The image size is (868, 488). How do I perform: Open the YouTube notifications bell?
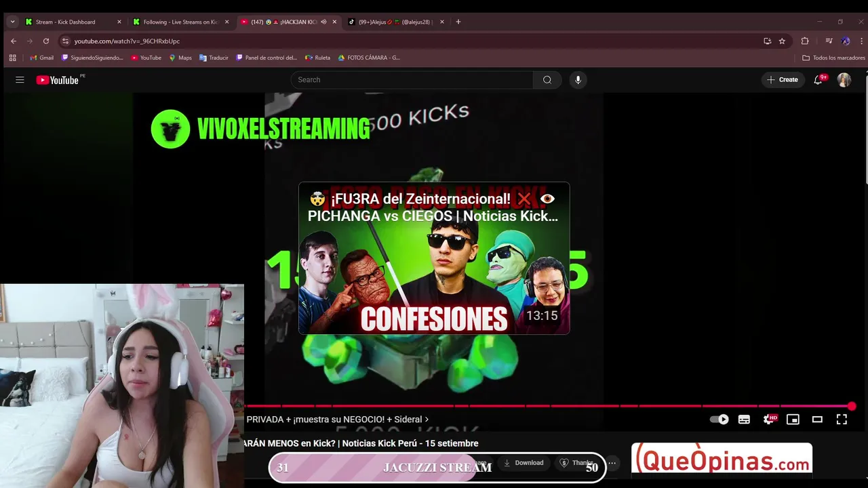point(818,80)
